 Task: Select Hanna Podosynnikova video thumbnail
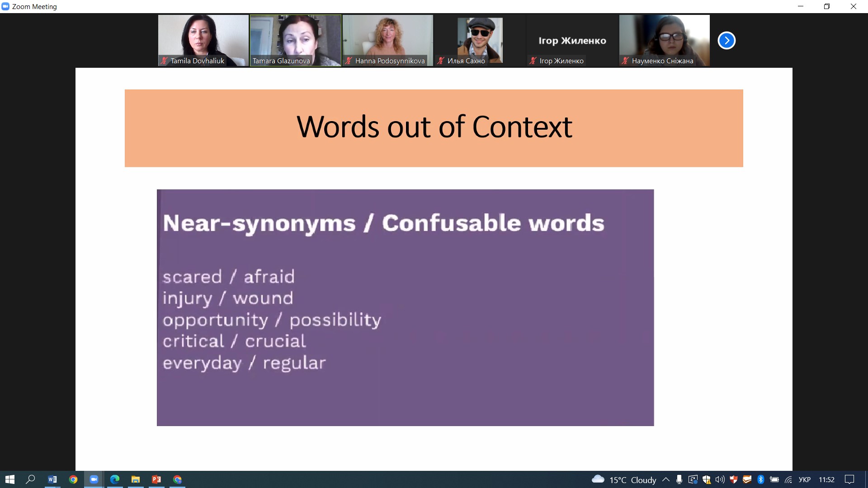(x=388, y=41)
